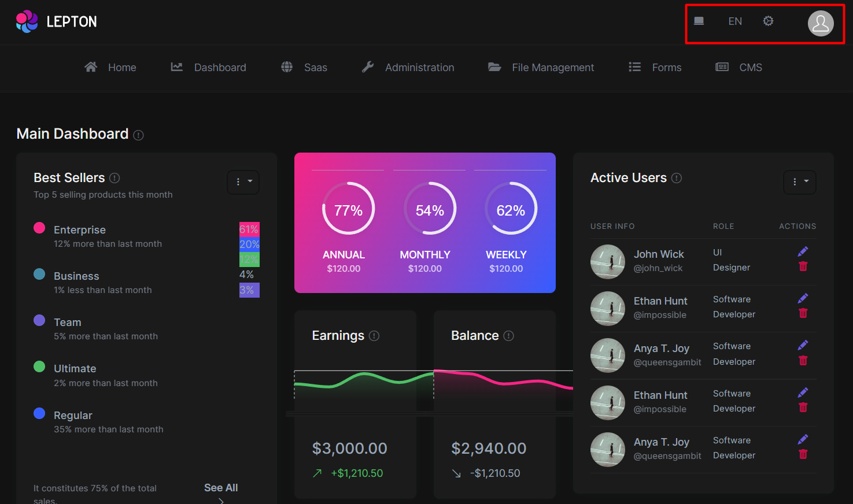
Task: Click the Administration wrench icon
Action: (368, 67)
